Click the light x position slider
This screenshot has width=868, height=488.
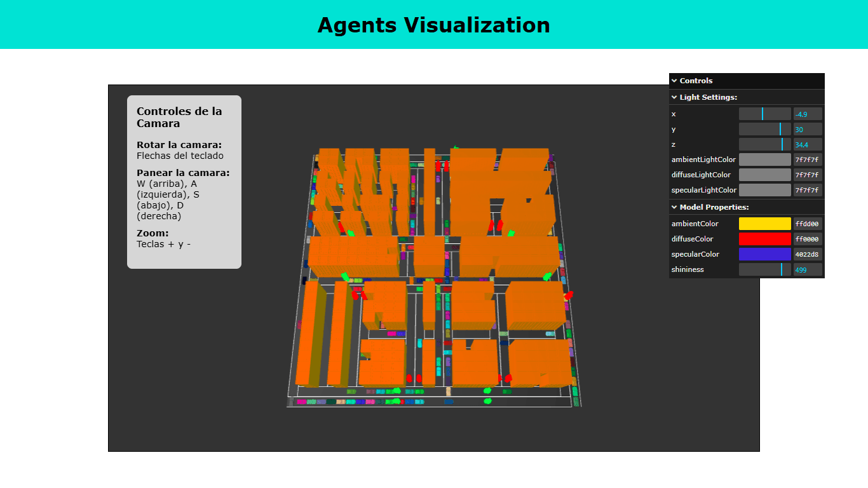(x=764, y=114)
